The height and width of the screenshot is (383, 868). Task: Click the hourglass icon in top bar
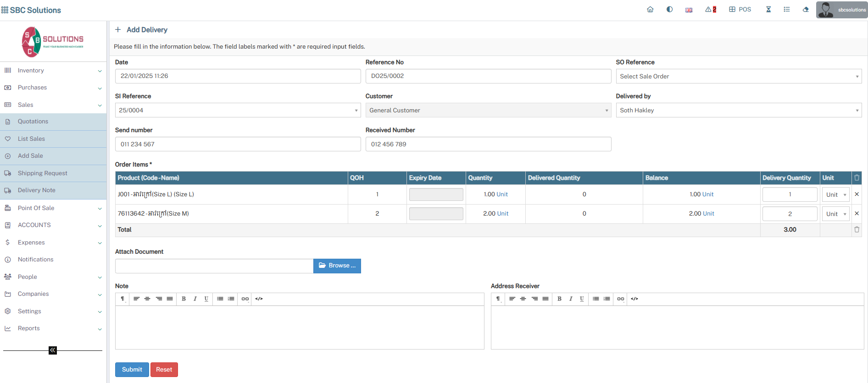coord(768,10)
